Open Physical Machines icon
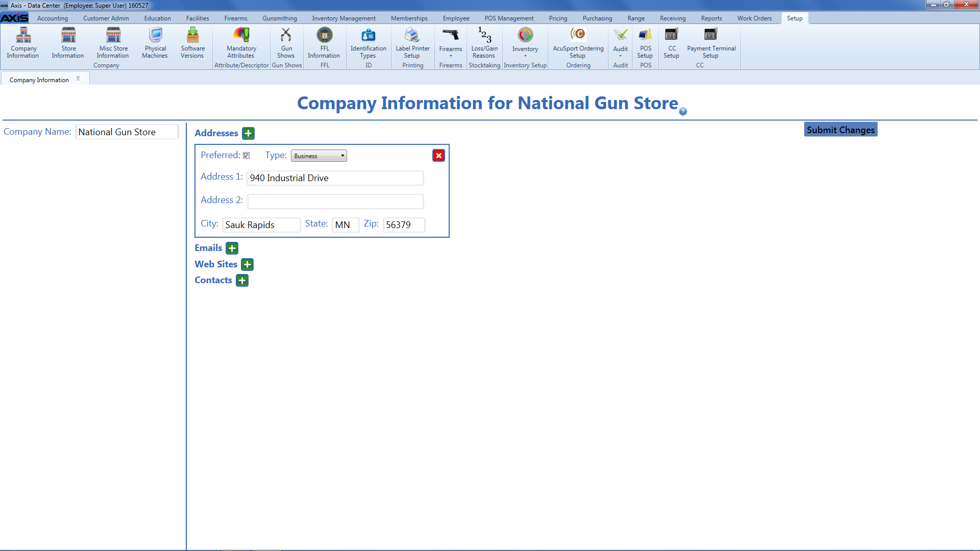 click(x=155, y=43)
